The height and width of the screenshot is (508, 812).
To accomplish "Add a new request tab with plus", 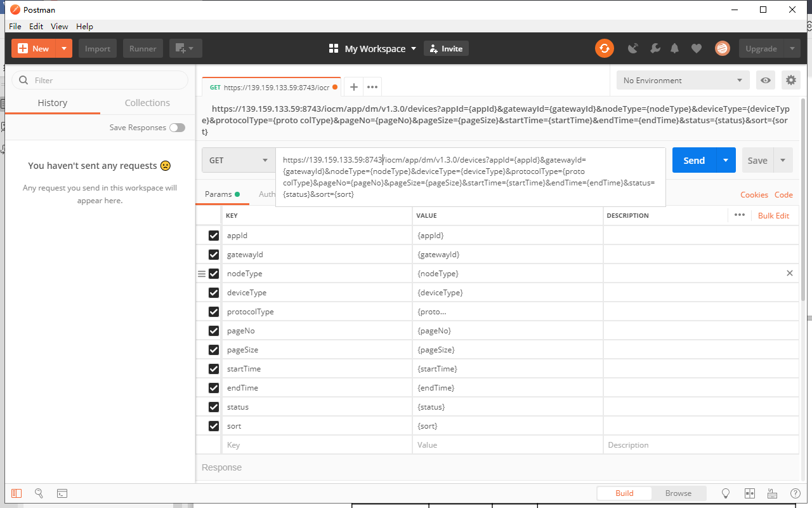I will click(x=354, y=87).
